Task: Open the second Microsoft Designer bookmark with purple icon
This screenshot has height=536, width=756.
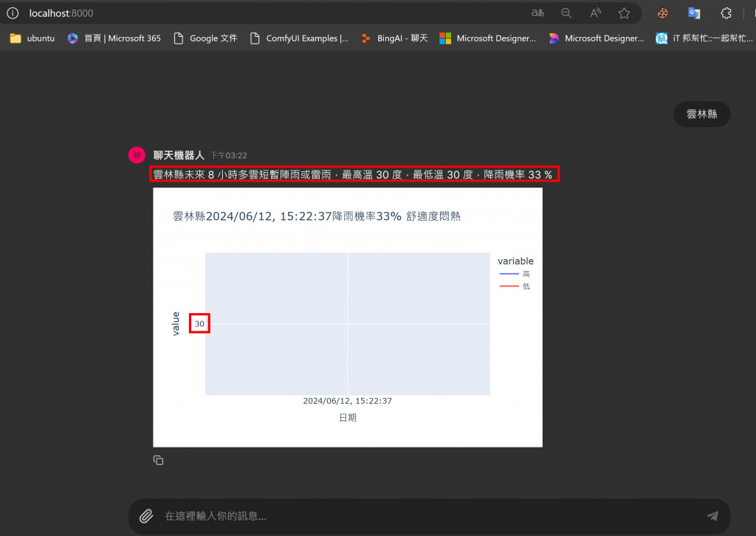Action: [597, 38]
